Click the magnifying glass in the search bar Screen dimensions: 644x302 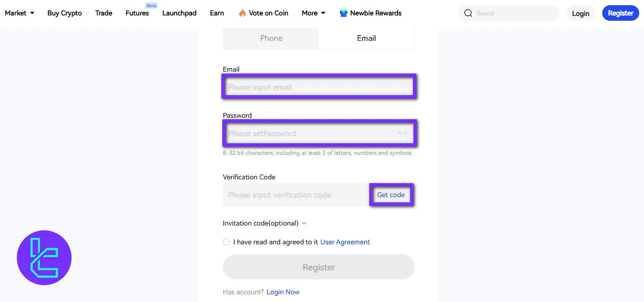(468, 13)
